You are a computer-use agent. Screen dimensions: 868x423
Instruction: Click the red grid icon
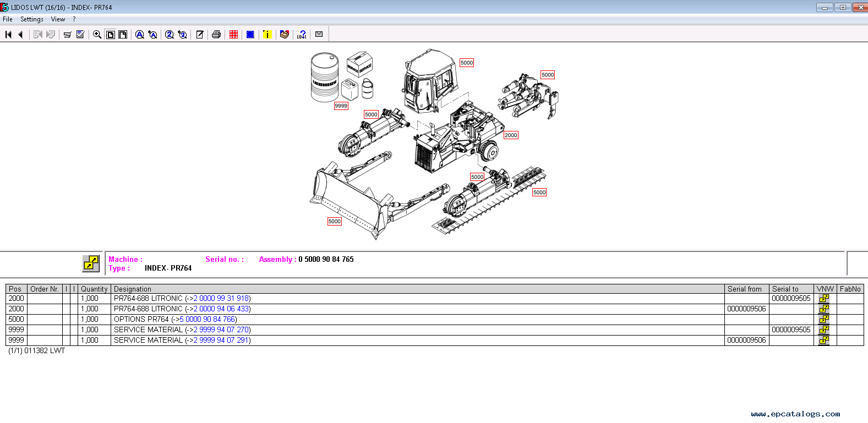click(x=233, y=34)
